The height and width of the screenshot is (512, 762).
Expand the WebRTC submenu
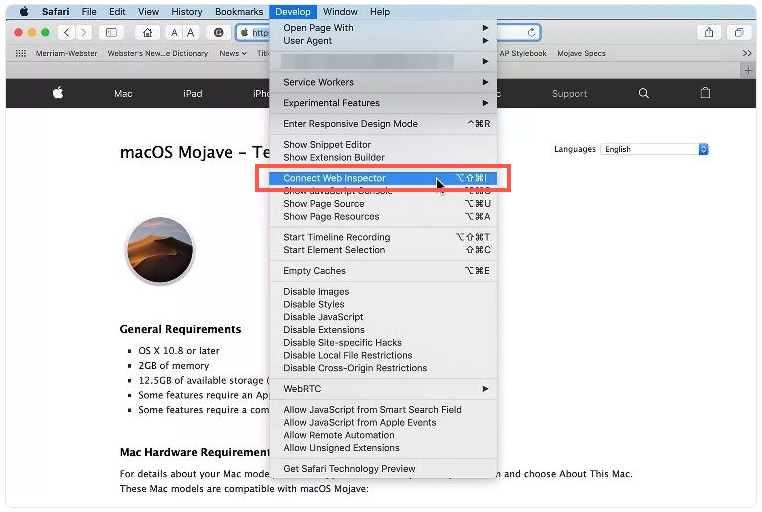pos(383,389)
